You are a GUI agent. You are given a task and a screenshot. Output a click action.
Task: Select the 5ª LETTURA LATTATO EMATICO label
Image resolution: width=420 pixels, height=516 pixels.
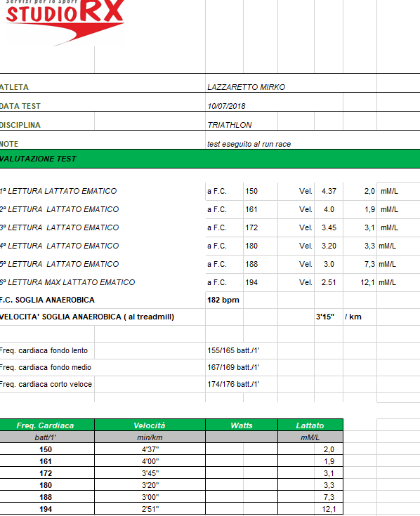(59, 264)
